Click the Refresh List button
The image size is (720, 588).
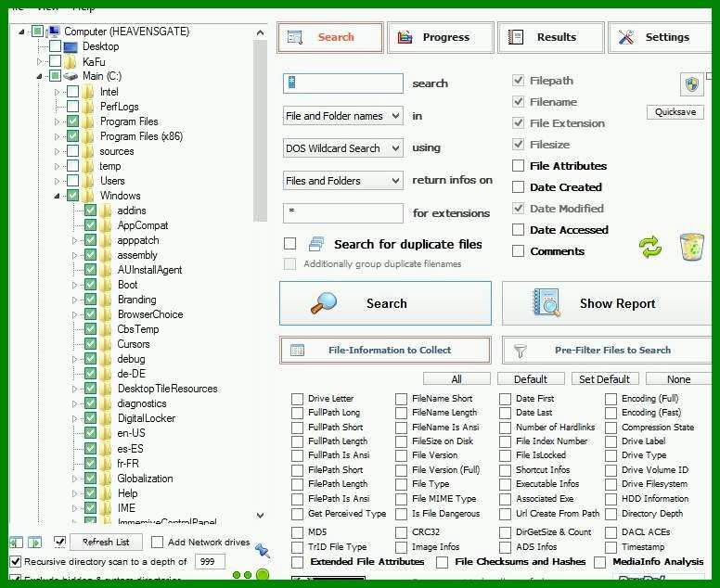(x=106, y=543)
